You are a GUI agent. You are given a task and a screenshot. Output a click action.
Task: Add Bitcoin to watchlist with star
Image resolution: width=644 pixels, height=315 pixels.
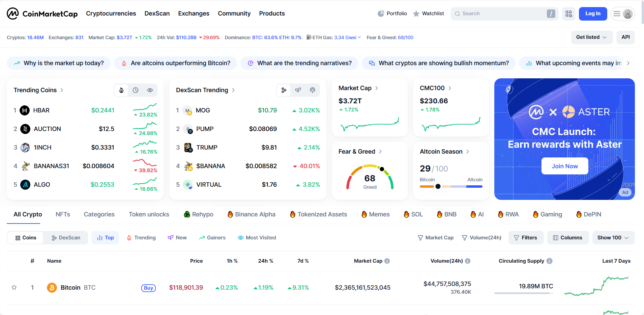click(14, 287)
